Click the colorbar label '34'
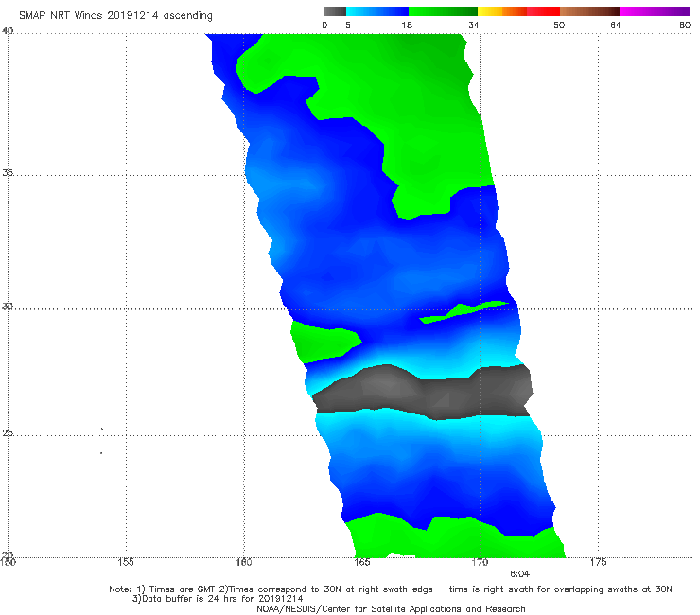The height and width of the screenshot is (615, 700). click(x=474, y=25)
